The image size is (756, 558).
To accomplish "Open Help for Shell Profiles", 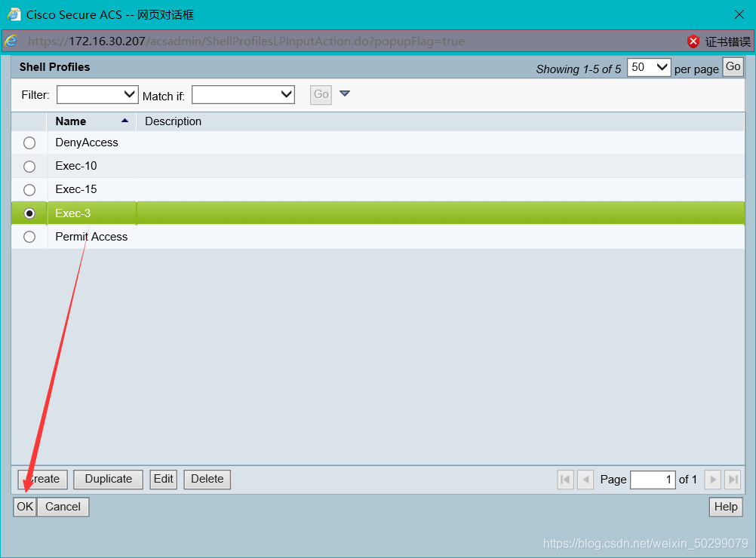I will [x=726, y=507].
